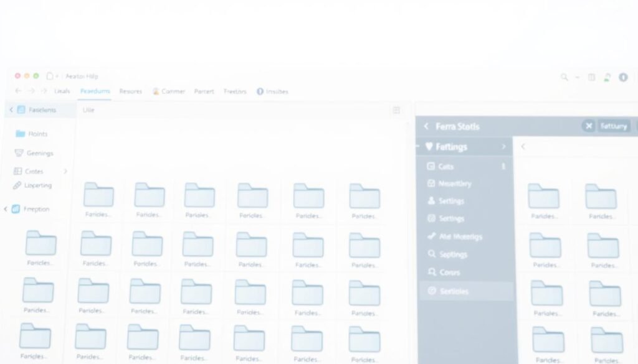This screenshot has height=364, width=638.
Task: Expand the Crotes section with its chevron
Action: pos(66,171)
